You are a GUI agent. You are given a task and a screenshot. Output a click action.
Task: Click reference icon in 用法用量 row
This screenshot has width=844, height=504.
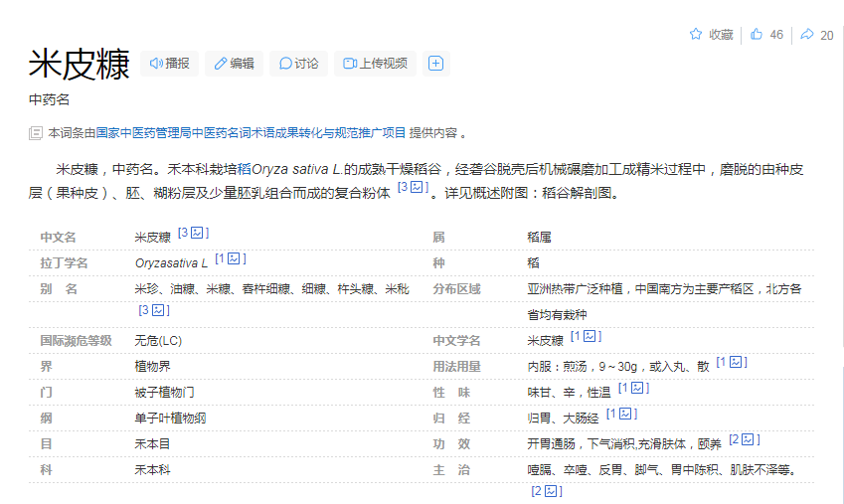(737, 363)
